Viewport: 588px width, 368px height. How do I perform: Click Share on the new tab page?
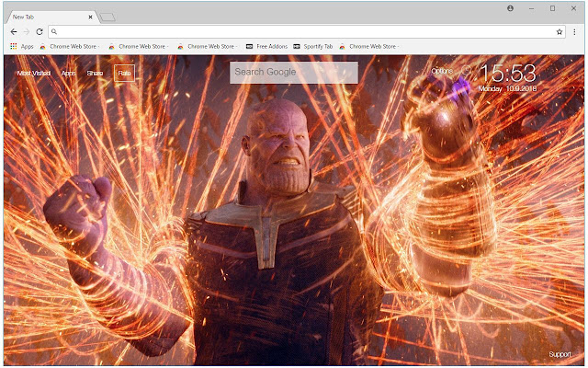pos(95,74)
